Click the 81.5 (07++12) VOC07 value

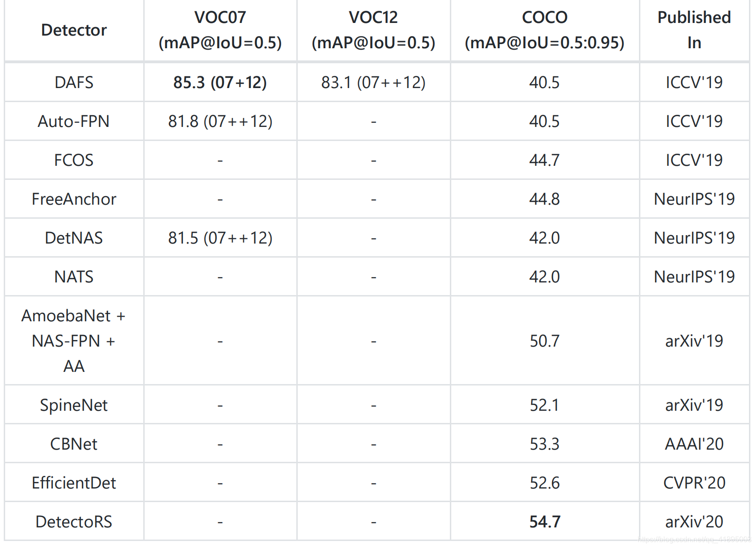pos(220,238)
